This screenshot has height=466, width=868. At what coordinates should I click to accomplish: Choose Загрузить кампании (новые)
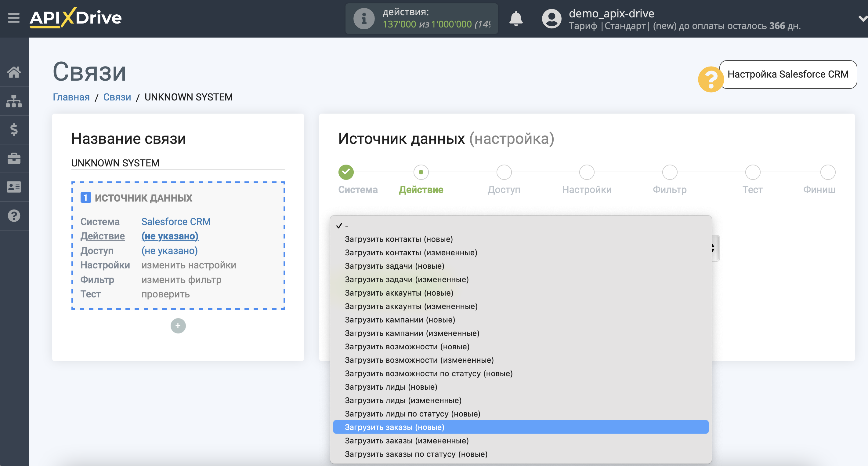tap(521, 320)
